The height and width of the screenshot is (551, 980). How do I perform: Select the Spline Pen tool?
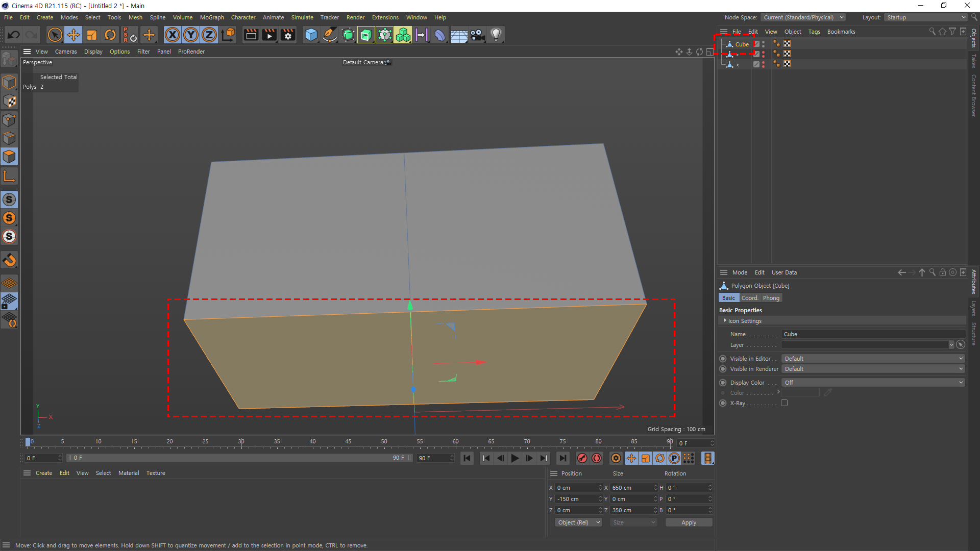pyautogui.click(x=330, y=35)
